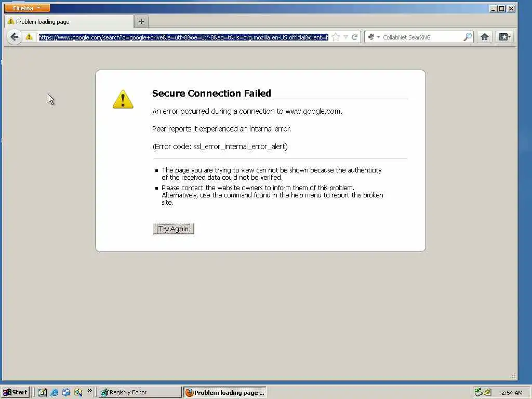Click the Outlook Express quick launch icon
Viewport: 532px width, 399px height.
(x=66, y=392)
